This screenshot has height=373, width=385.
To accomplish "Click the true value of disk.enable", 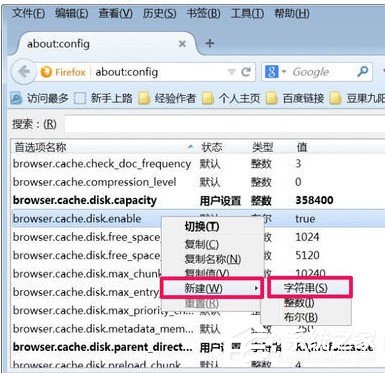I will (305, 219).
